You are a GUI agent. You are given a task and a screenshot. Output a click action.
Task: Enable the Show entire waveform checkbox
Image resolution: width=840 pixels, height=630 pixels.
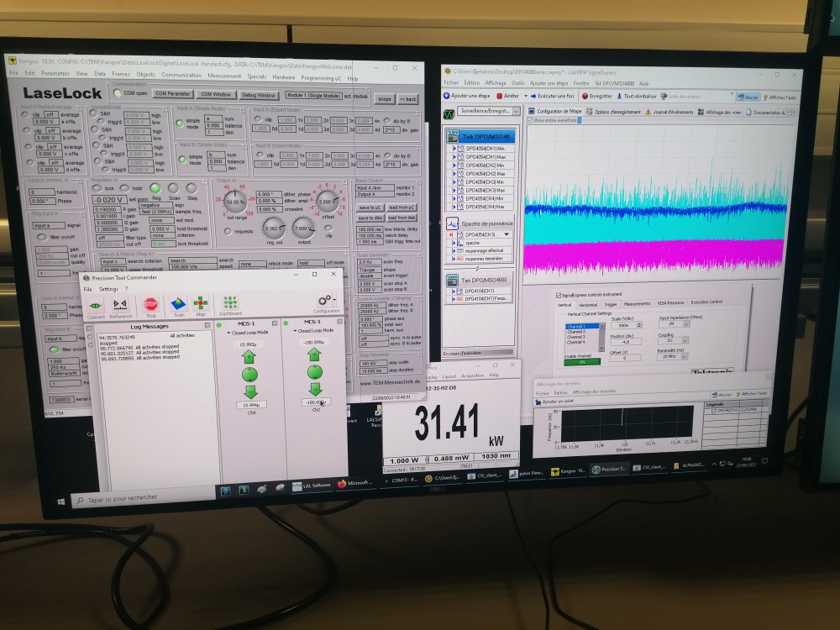[529, 120]
